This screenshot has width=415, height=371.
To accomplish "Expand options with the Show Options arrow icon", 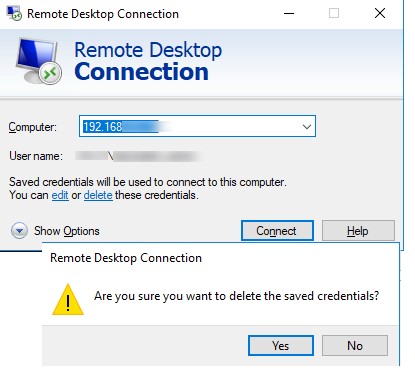I will tap(19, 231).
